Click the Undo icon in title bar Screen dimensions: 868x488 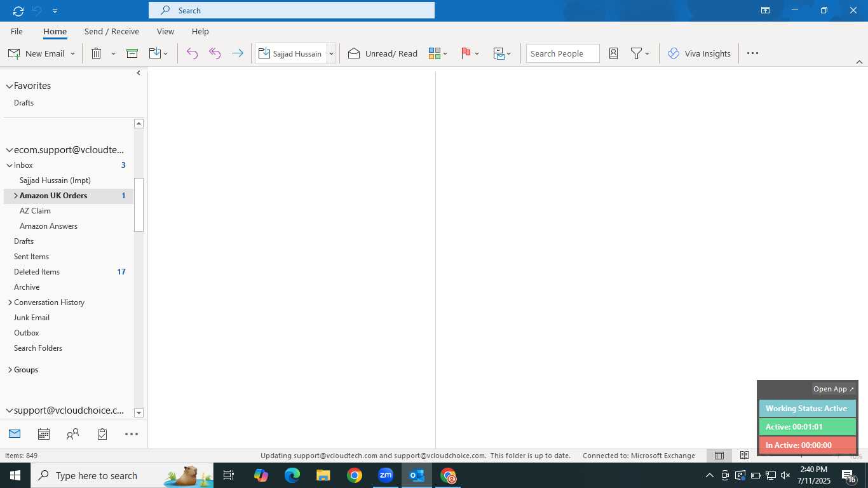37,11
